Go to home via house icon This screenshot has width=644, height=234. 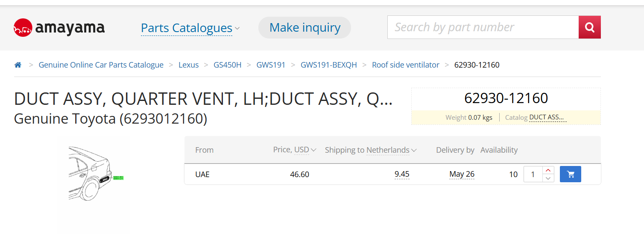(x=18, y=65)
